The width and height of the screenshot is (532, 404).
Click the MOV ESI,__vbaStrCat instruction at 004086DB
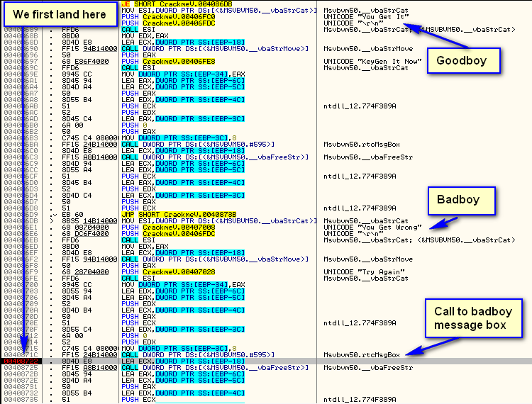pyautogui.click(x=219, y=221)
